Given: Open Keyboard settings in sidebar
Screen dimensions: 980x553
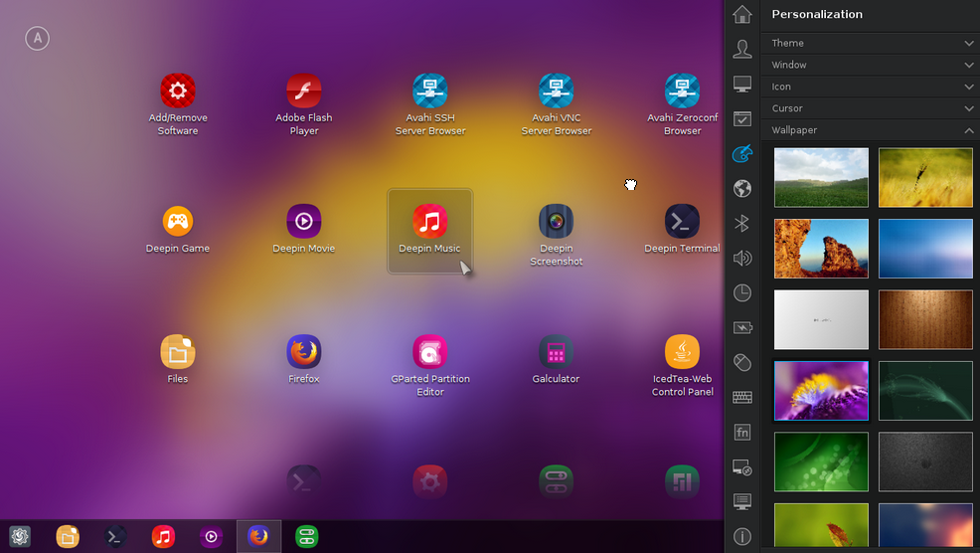Looking at the screenshot, I should point(742,397).
